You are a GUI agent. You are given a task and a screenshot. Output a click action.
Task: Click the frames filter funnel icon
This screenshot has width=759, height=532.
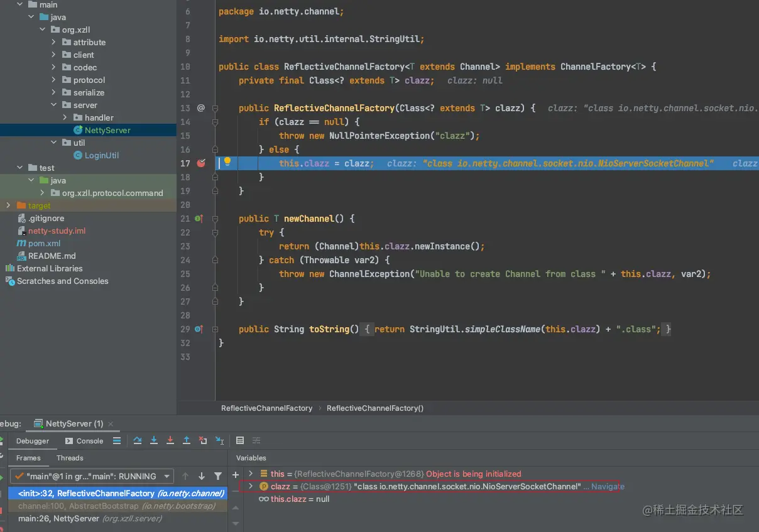pyautogui.click(x=218, y=476)
